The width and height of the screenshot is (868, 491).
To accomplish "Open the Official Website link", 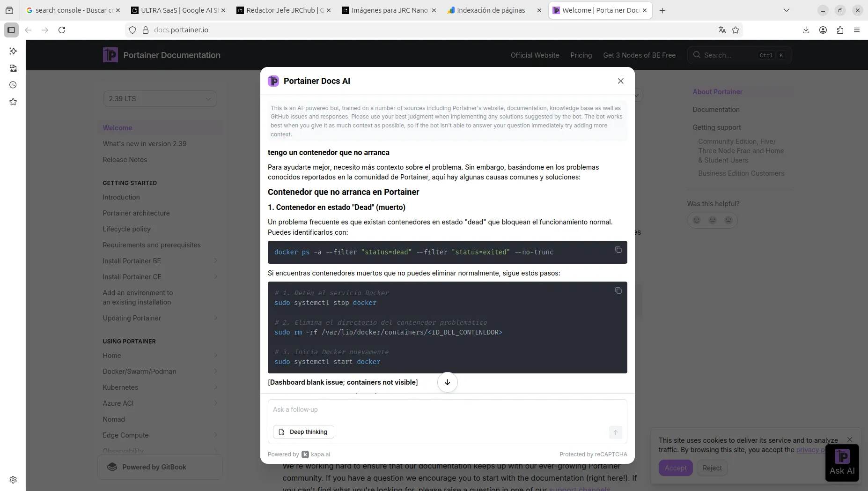I will pos(535,55).
